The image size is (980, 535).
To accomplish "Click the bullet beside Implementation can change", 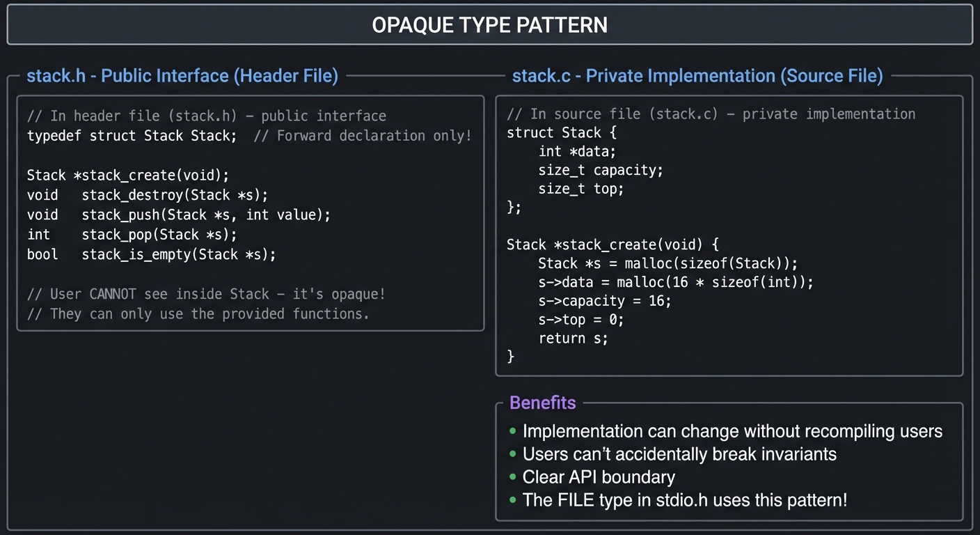I will 514,431.
